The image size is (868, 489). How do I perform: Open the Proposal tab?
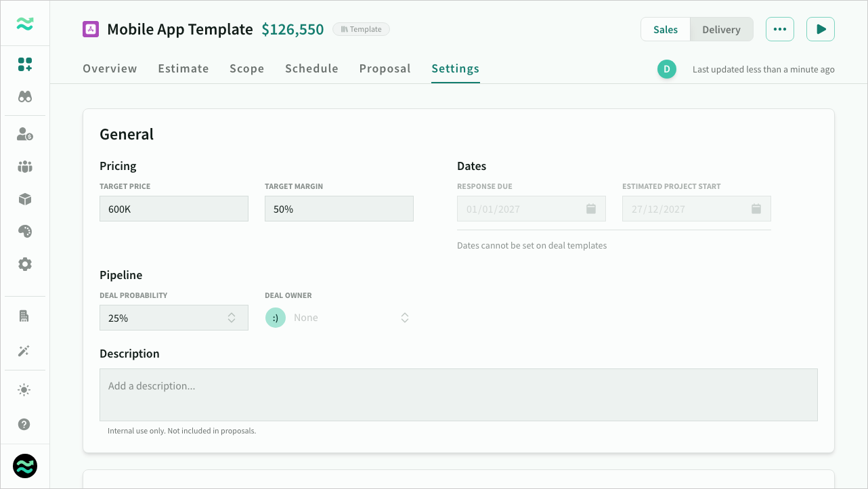pyautogui.click(x=385, y=68)
